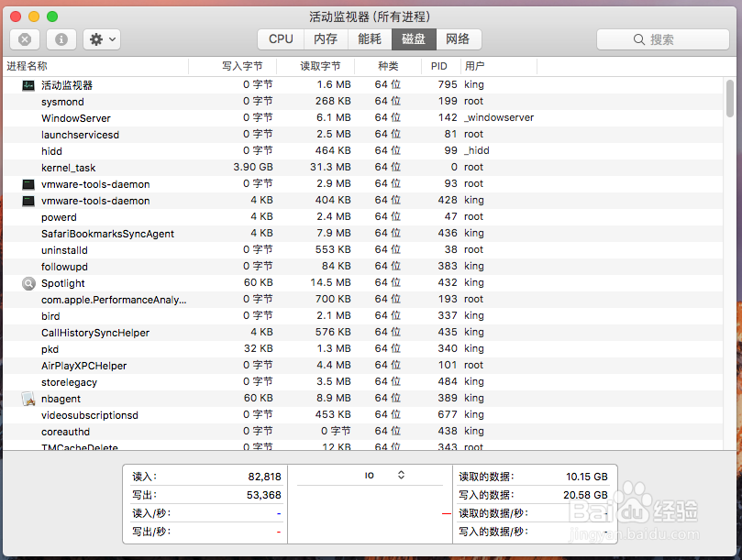Select the kernel_task process row
This screenshot has width=742, height=560.
point(363,168)
